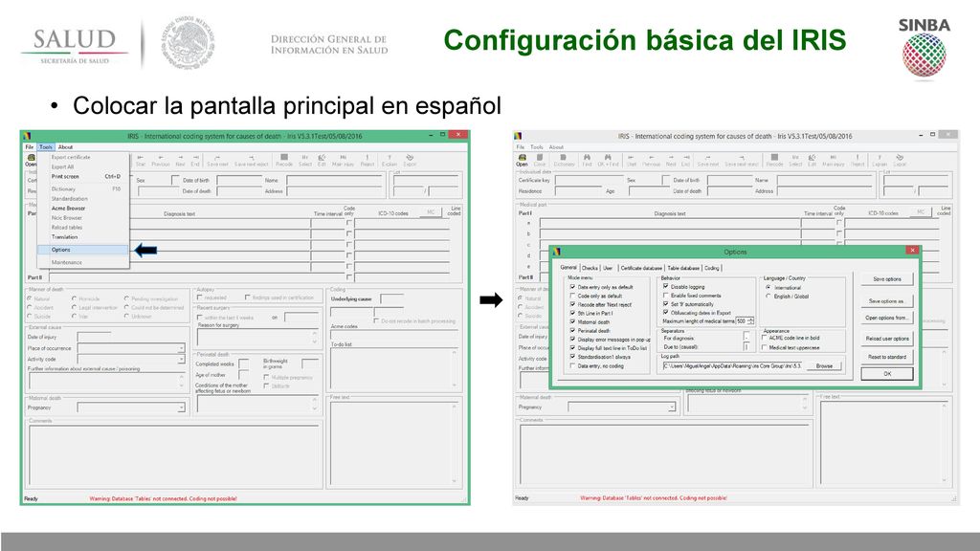Open the Pregnancy dropdown in the right IRIS window
Screen dimensions: 980x551
point(672,407)
